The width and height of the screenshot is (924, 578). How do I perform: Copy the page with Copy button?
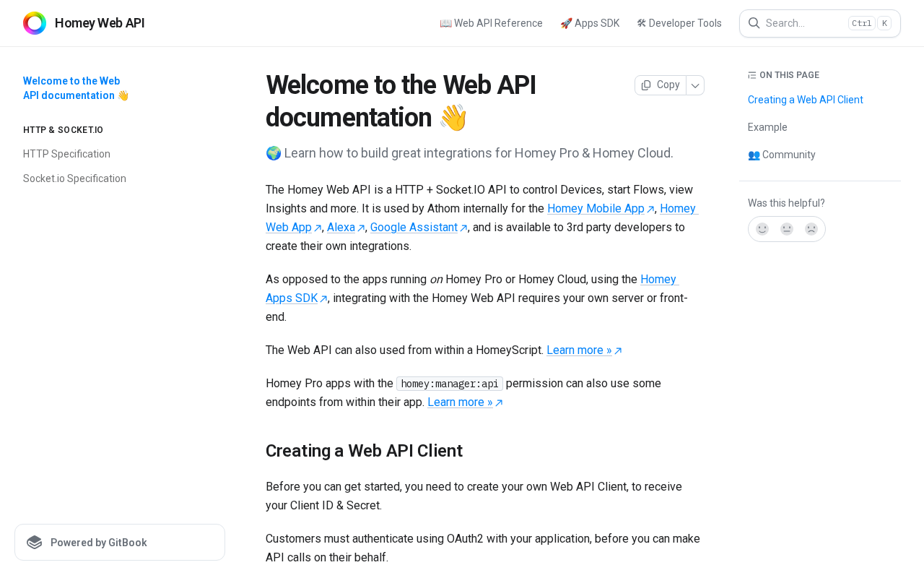661,85
